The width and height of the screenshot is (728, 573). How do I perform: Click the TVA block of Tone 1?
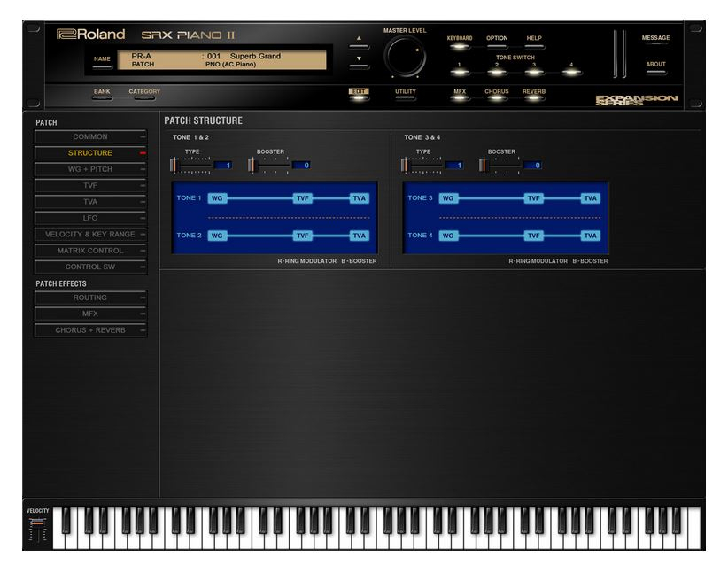click(360, 198)
